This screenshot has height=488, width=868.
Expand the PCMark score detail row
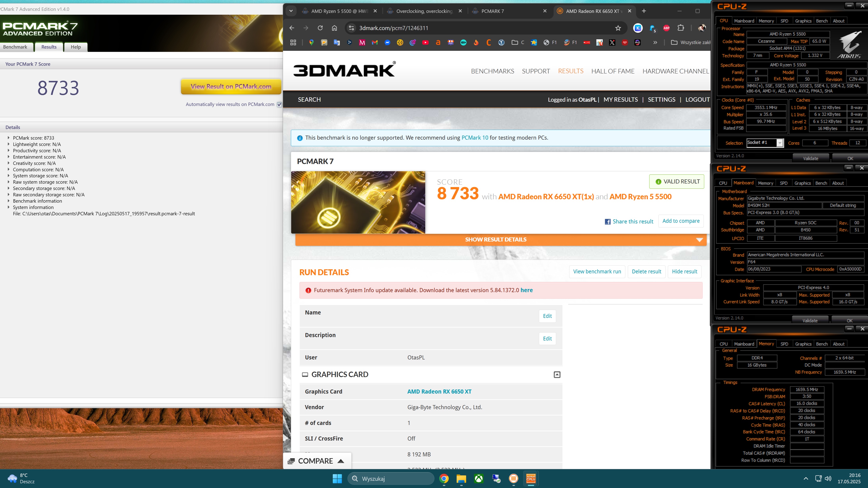pos(8,138)
